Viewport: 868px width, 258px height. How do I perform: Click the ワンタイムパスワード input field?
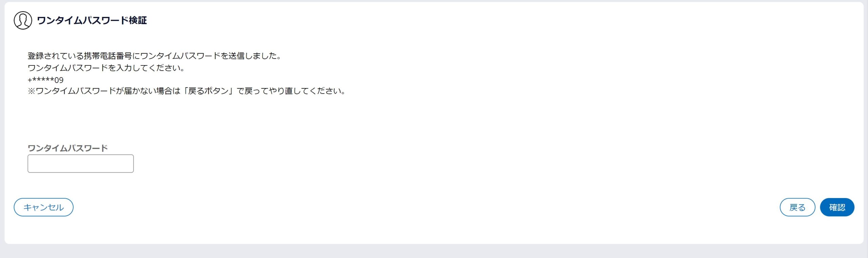click(x=80, y=163)
